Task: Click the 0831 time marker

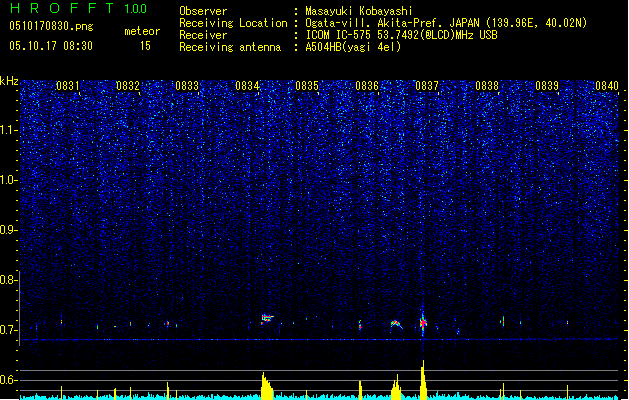Action: click(68, 86)
